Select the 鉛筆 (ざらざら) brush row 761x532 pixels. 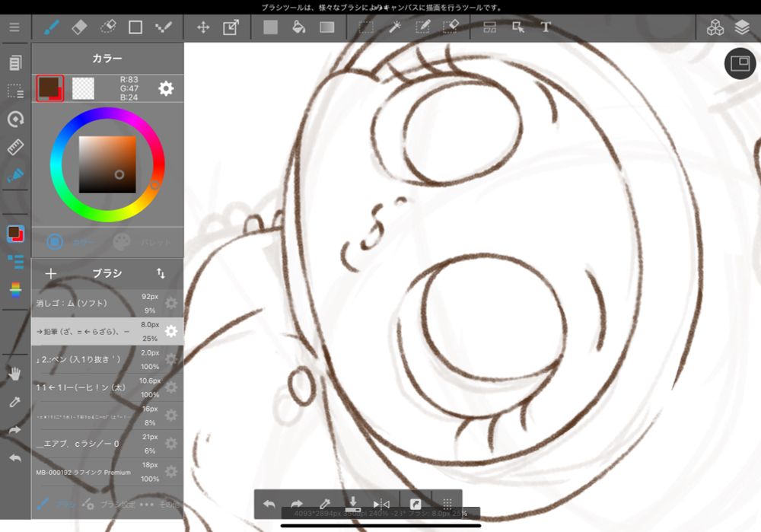click(107, 332)
